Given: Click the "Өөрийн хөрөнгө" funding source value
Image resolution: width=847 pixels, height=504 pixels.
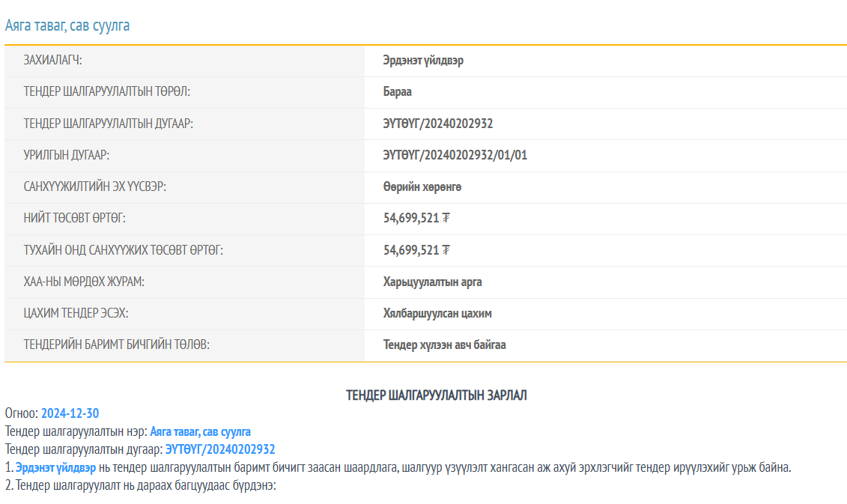Looking at the screenshot, I should 422,187.
